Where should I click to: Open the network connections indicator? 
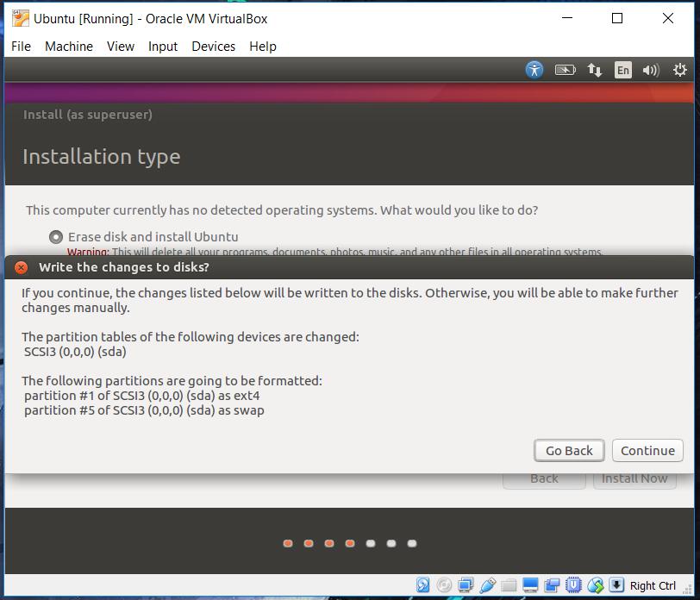pos(594,70)
